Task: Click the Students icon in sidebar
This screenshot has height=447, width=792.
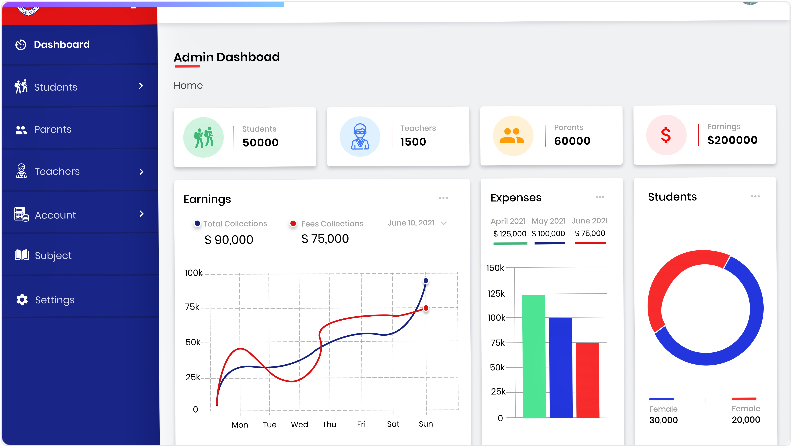Action: [21, 87]
